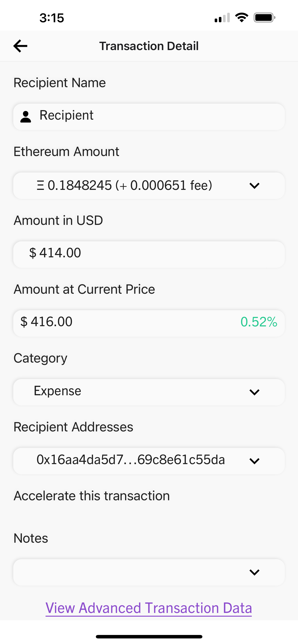Open View Advanced Transaction Data link
Screen dimensions: 298x644
point(149,608)
